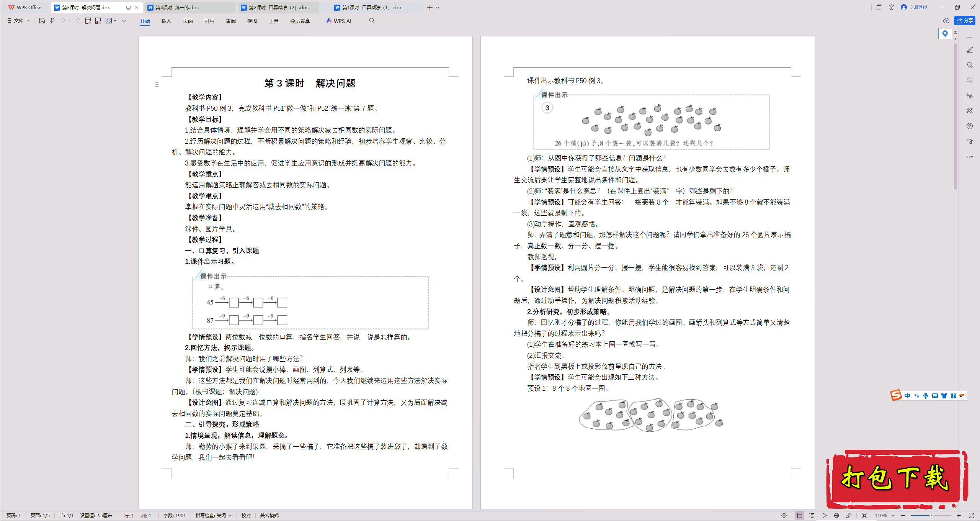The width and height of the screenshot is (980, 521).
Task: Click the blue striped format icon
Action: [109, 21]
